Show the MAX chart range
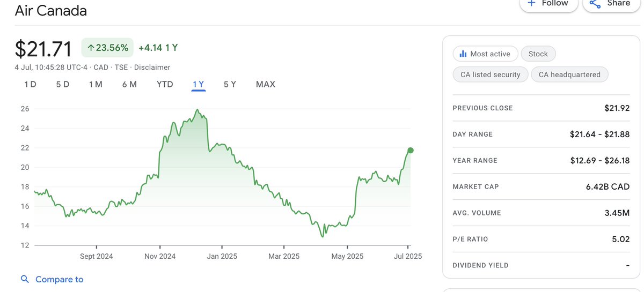 click(266, 84)
